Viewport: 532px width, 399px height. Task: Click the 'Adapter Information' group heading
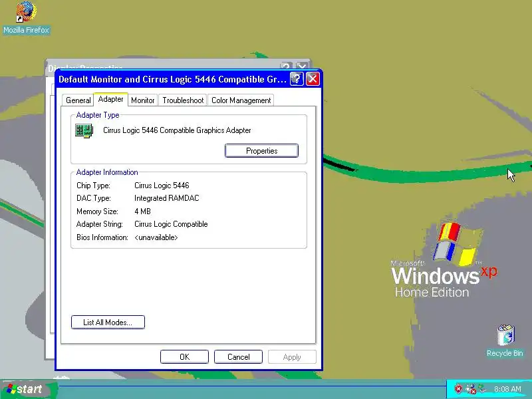[x=107, y=172]
